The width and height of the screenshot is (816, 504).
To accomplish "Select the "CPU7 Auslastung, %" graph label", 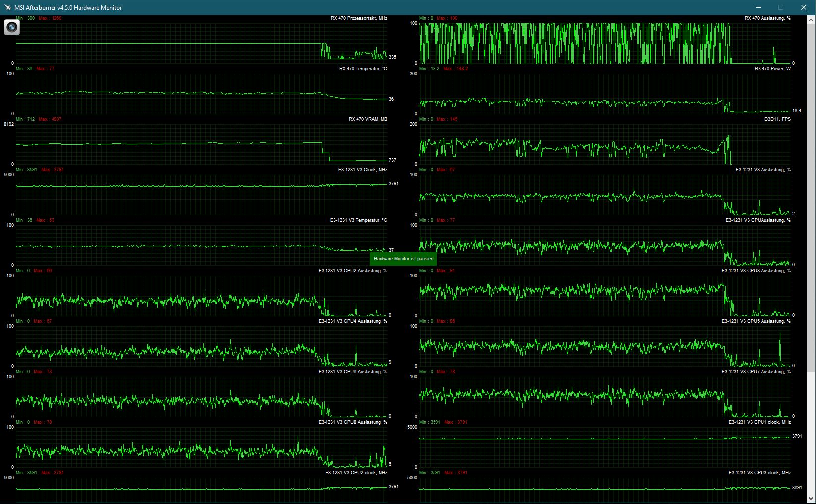I will (x=756, y=372).
